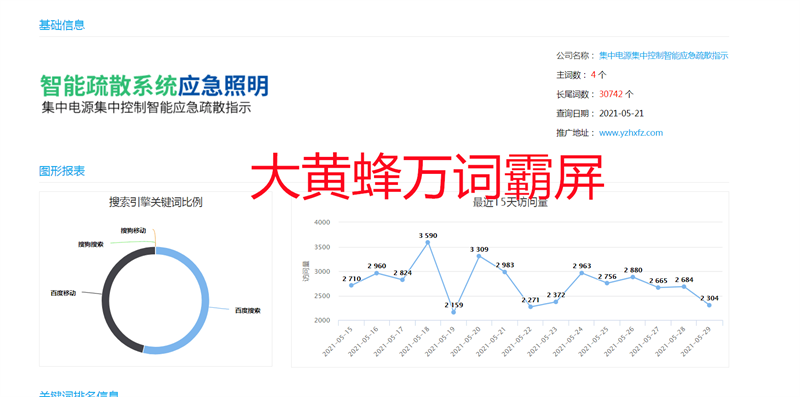Click the 2 756 data point marker
The height and width of the screenshot is (397, 800).
click(607, 283)
